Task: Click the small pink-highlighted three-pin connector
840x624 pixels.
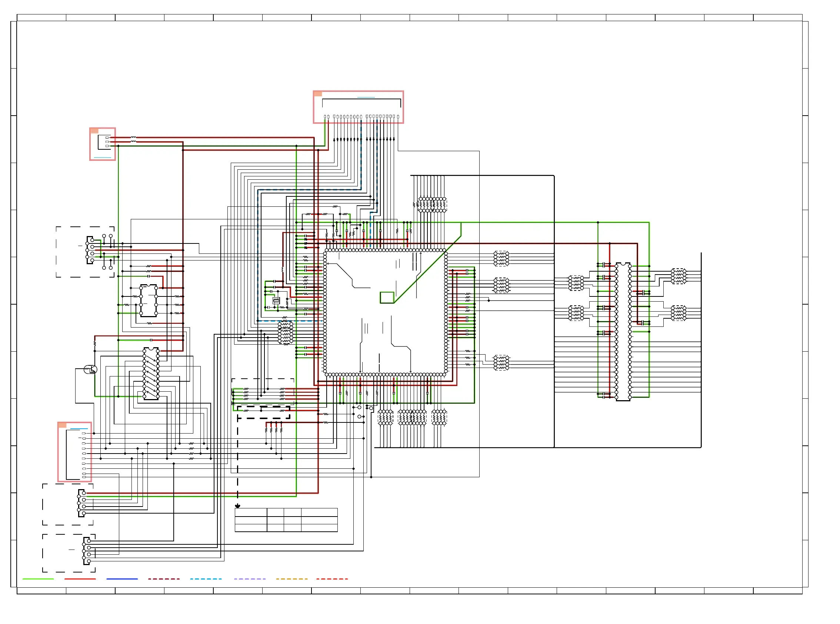Action: [102, 144]
